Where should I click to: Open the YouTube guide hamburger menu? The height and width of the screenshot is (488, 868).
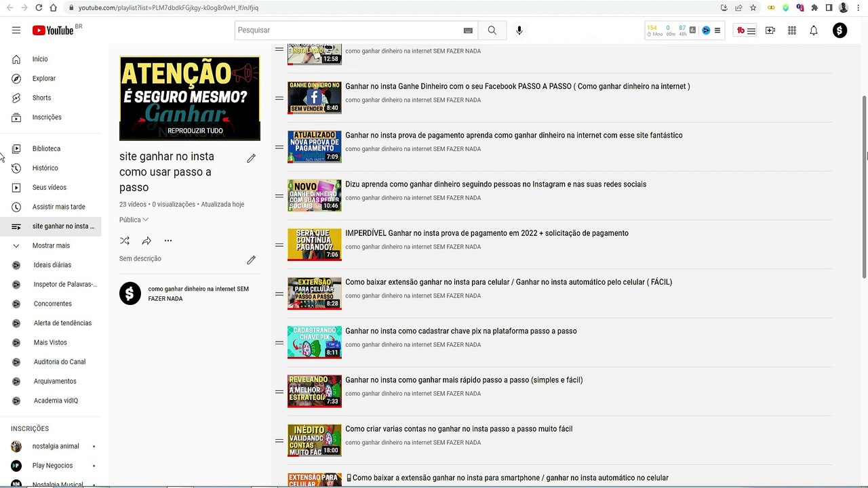click(x=16, y=30)
